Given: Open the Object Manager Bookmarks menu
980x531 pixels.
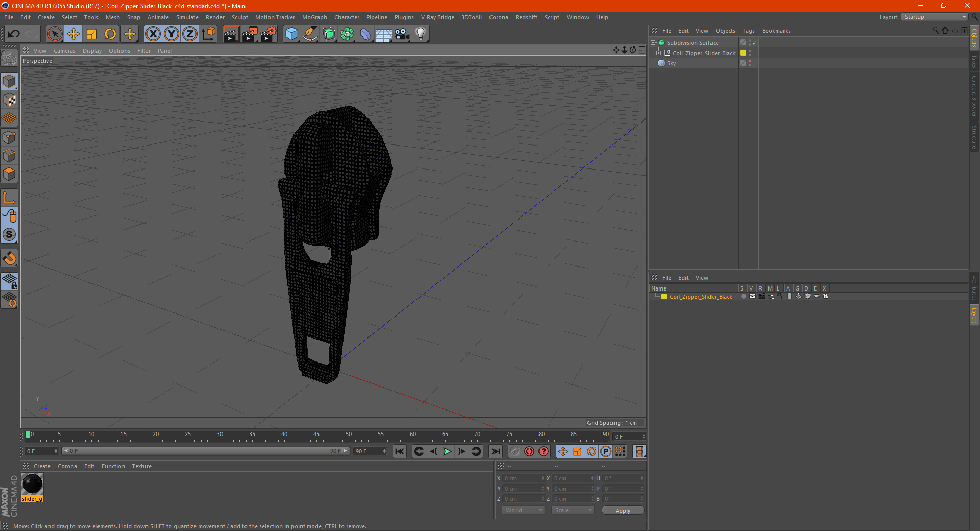Looking at the screenshot, I should pos(776,31).
